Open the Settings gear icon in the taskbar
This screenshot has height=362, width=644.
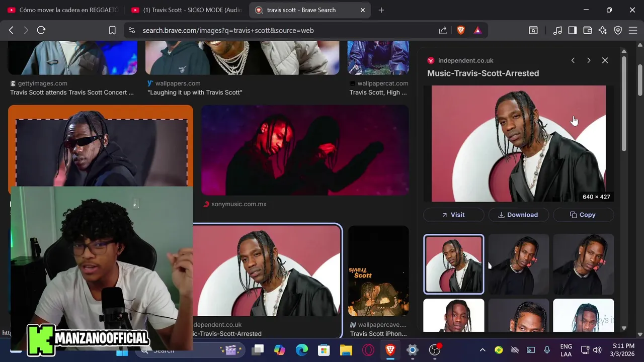click(x=413, y=350)
